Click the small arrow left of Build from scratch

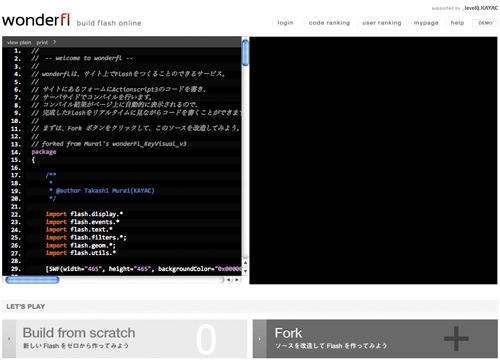(x=9, y=339)
